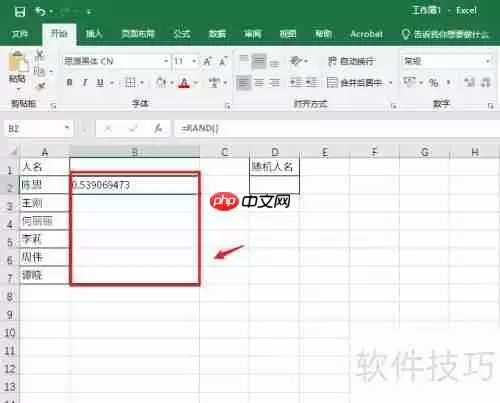Decrease indent
Viewport: 500px width, 403px height.
click(296, 82)
